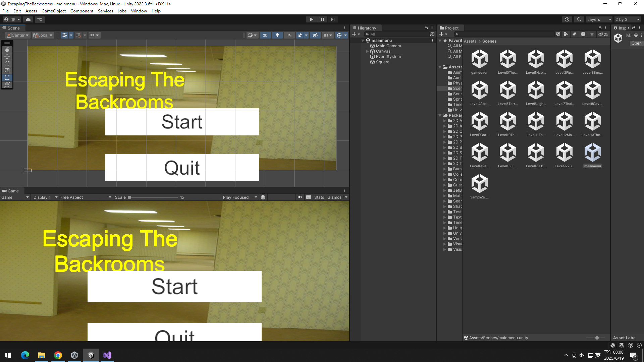Toggle Game view audio mute
The height and width of the screenshot is (362, 644).
tap(300, 197)
